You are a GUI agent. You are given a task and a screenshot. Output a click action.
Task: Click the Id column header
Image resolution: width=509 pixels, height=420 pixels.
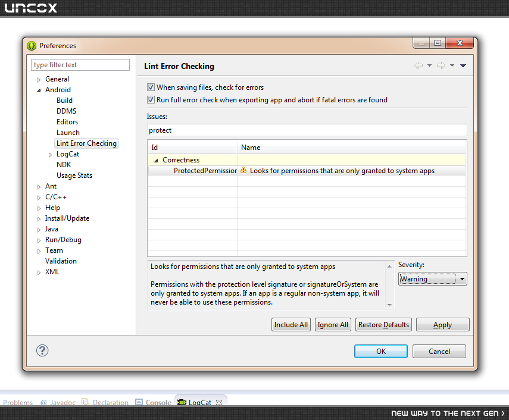tap(192, 148)
